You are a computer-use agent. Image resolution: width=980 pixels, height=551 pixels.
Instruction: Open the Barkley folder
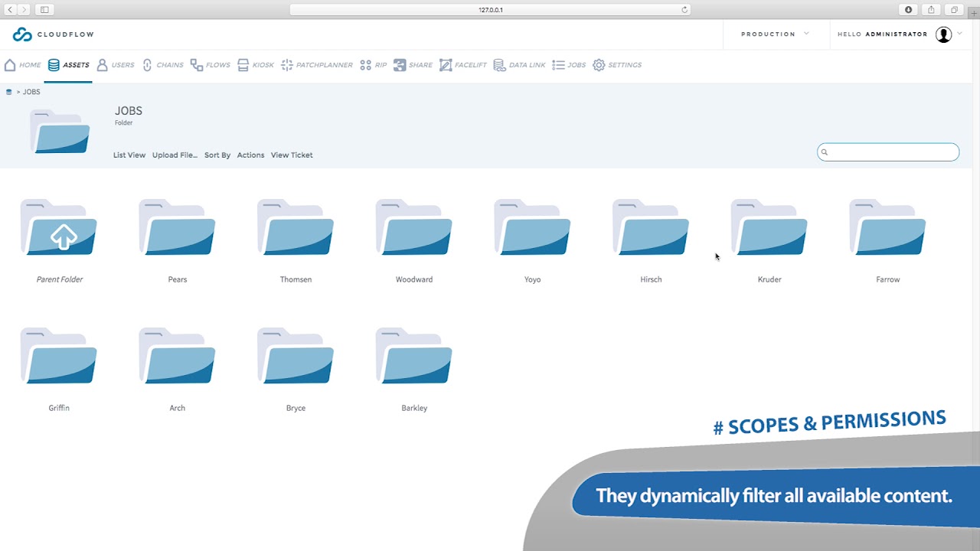414,356
